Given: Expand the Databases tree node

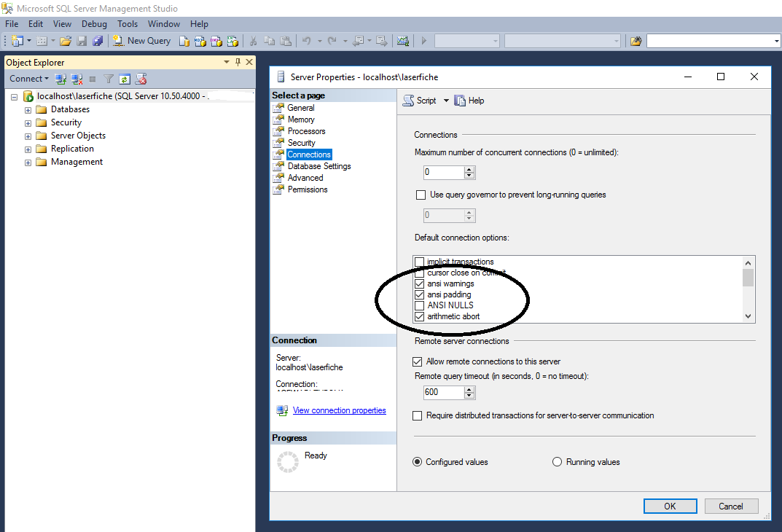Looking at the screenshot, I should click(x=28, y=110).
